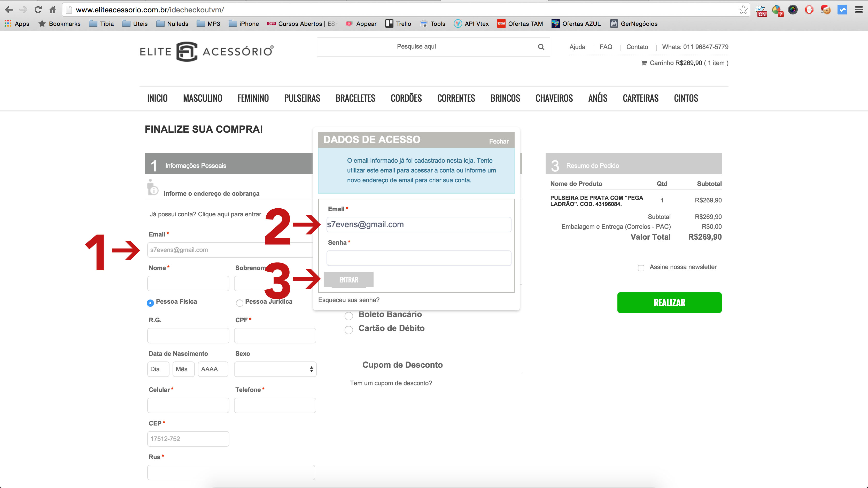This screenshot has width=868, height=488.
Task: Open the PULSEIRAS menu category
Action: (x=302, y=98)
